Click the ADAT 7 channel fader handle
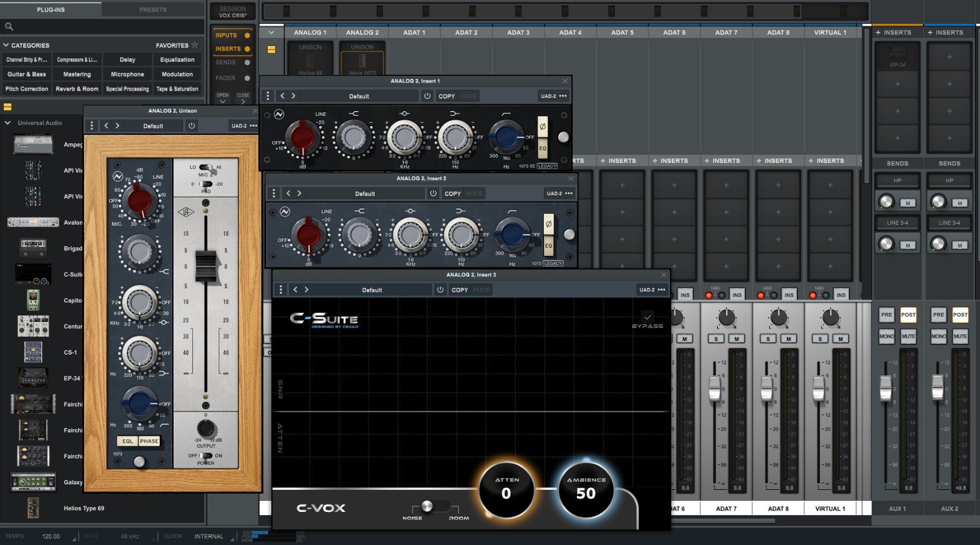The width and height of the screenshot is (980, 545). [x=715, y=388]
